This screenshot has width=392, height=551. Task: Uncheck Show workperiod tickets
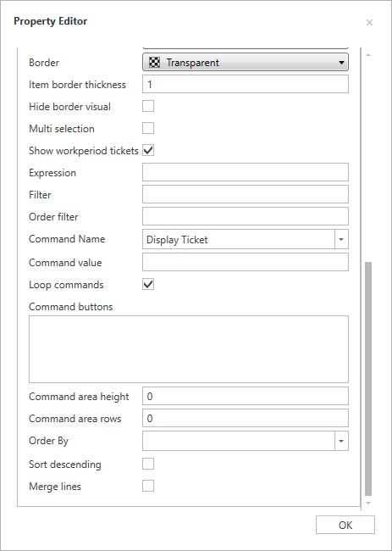coord(148,150)
